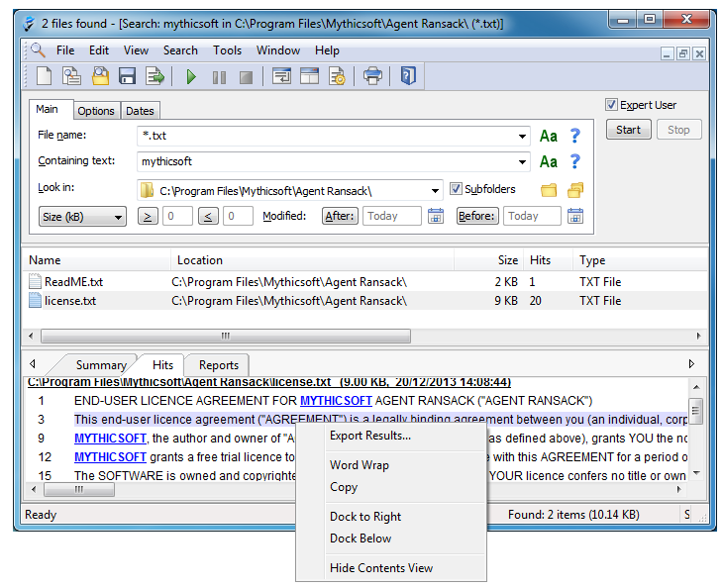Image resolution: width=723 pixels, height=588 pixels.
Task: Open the View menu
Action: pos(136,50)
